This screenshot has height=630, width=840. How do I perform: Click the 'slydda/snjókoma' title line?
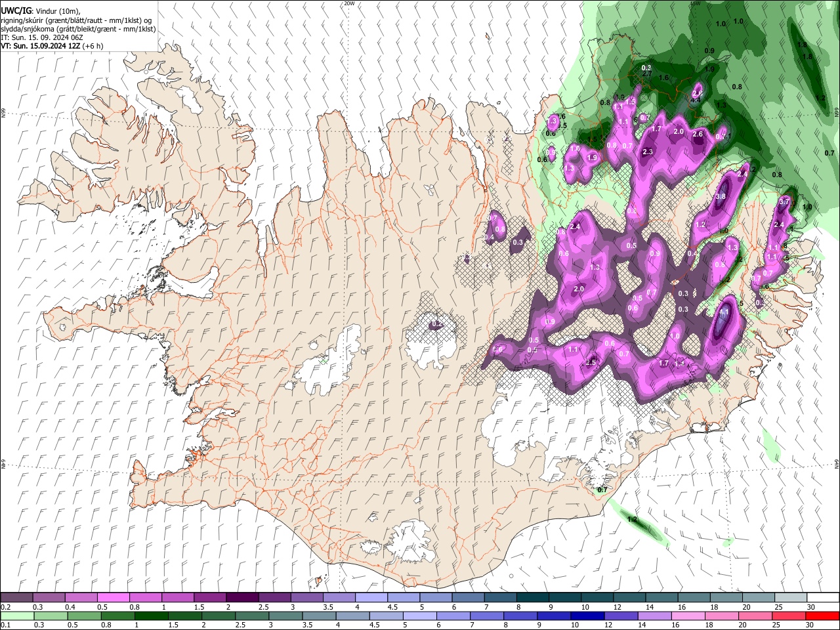pyautogui.click(x=78, y=30)
